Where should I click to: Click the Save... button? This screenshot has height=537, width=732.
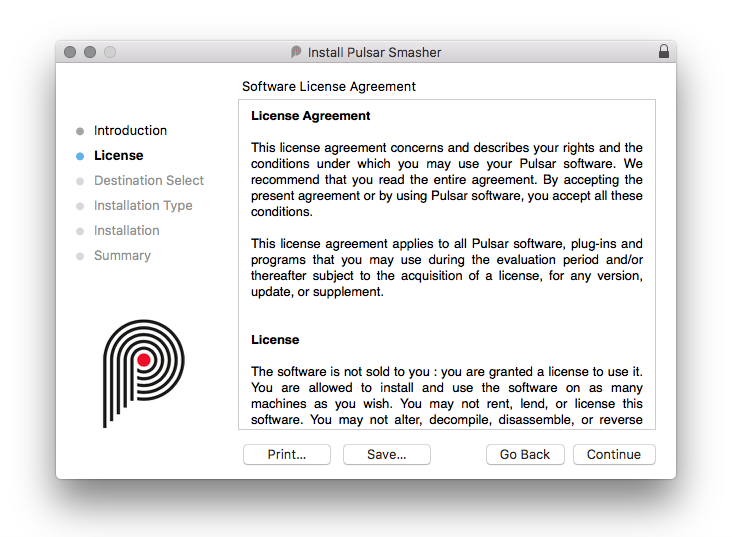(x=387, y=454)
